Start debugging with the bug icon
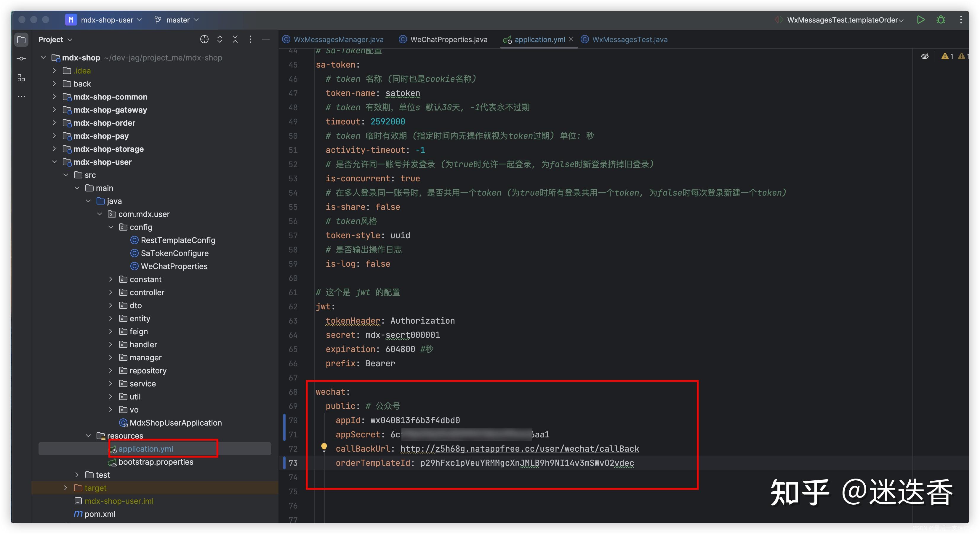 941,20
